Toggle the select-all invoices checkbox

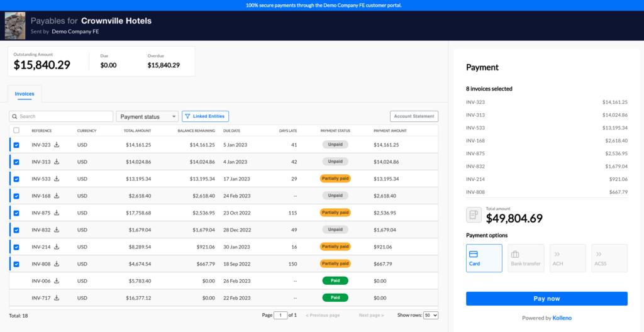coord(16,130)
